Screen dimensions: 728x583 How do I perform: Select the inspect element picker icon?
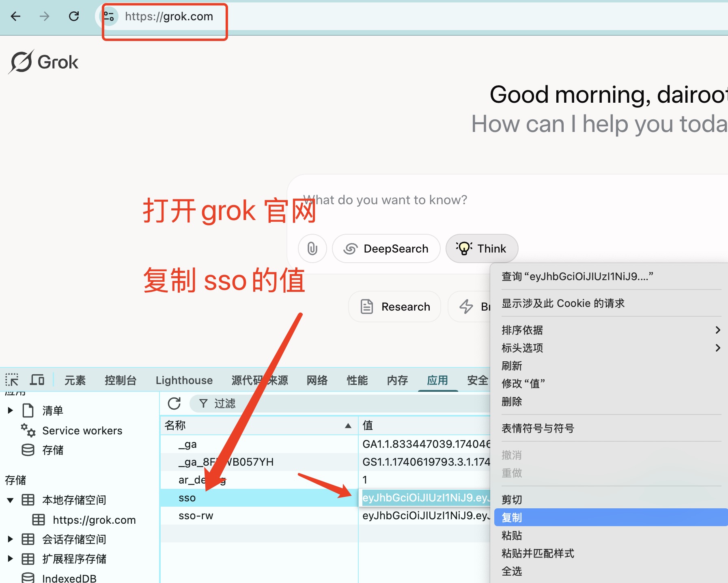tap(12, 380)
